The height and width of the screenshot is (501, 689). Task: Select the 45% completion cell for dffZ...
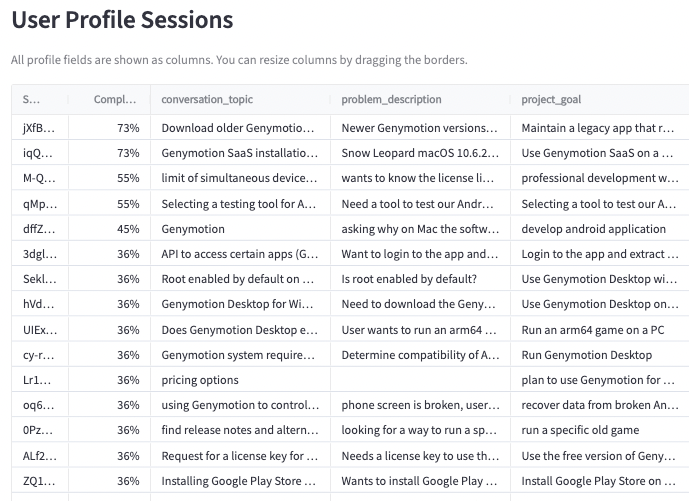(x=109, y=229)
